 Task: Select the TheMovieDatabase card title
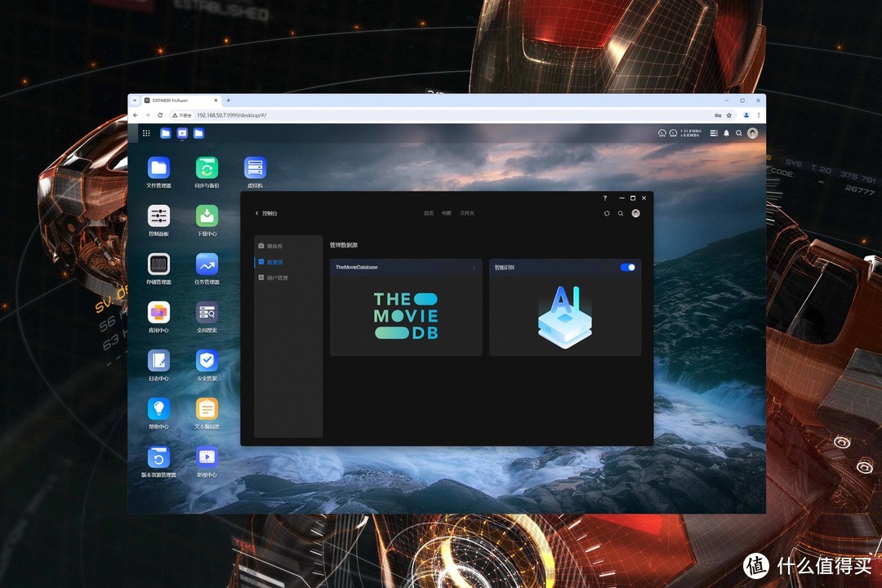point(357,267)
